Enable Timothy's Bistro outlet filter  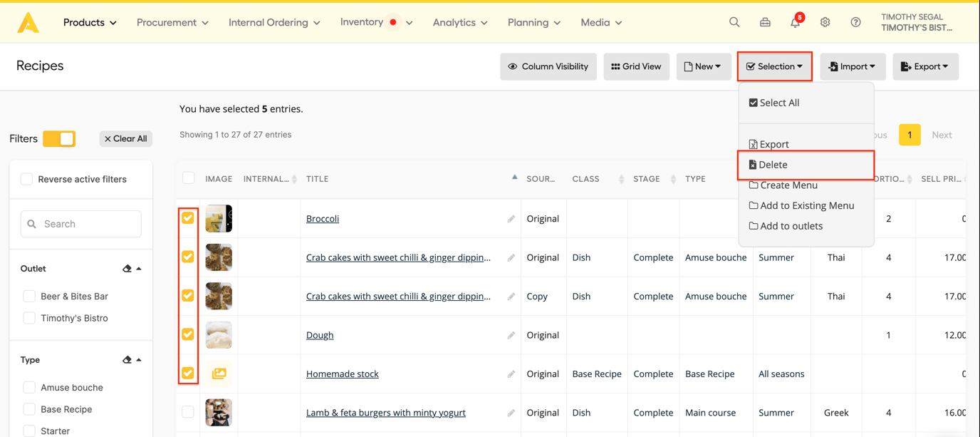(29, 318)
